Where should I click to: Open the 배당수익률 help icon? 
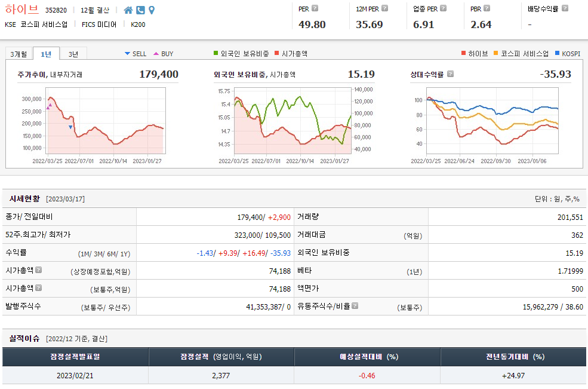565,8
